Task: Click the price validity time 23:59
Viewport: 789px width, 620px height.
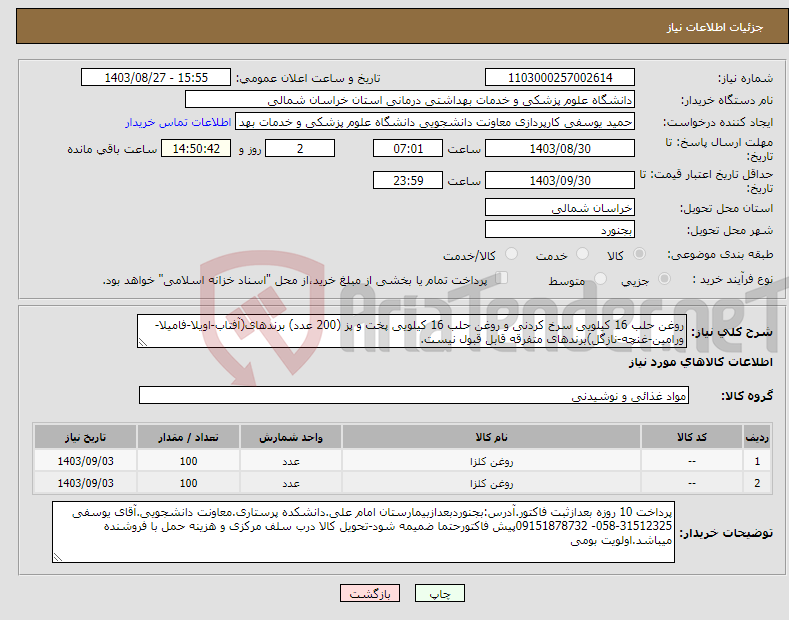Action: [x=408, y=180]
